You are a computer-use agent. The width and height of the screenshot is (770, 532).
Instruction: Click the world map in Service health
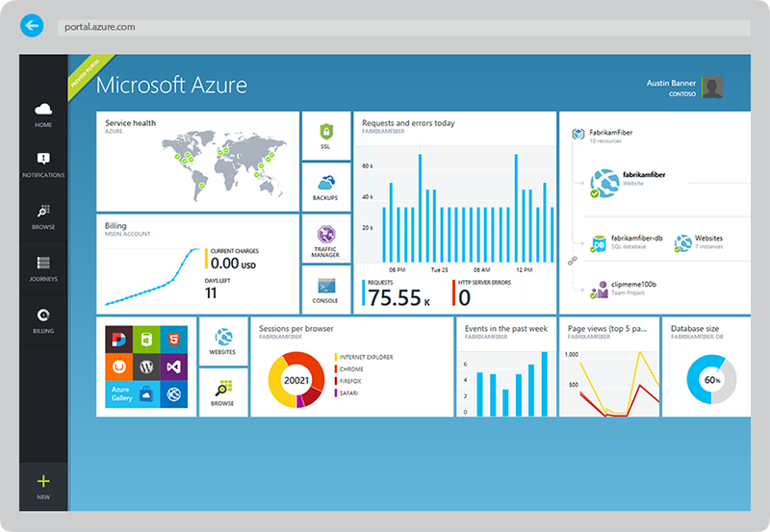point(224,165)
